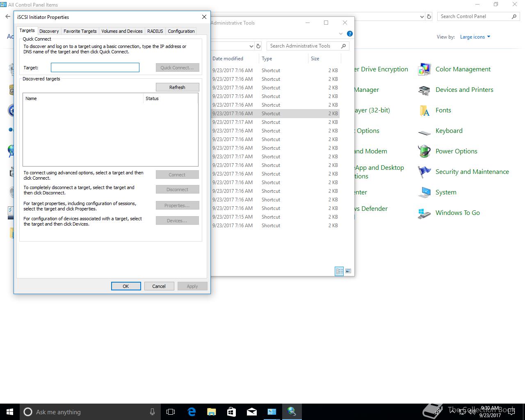This screenshot has width=525, height=420.
Task: Click the Target text input field
Action: [95, 68]
